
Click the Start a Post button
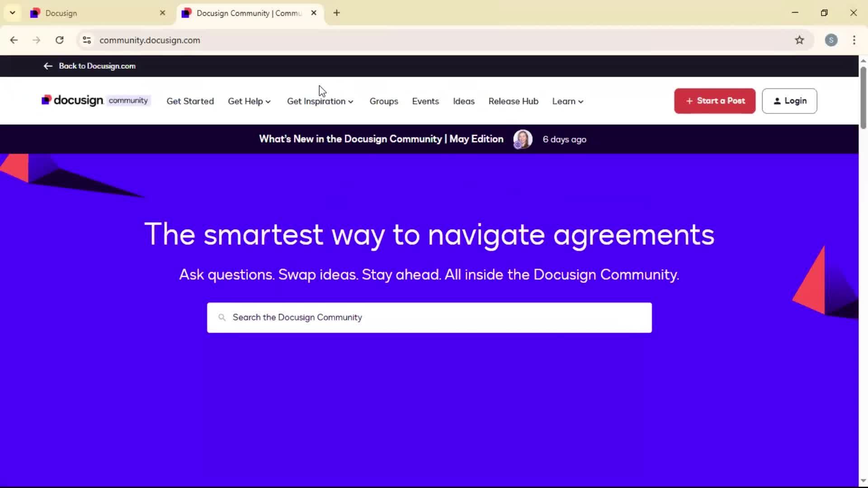(715, 101)
